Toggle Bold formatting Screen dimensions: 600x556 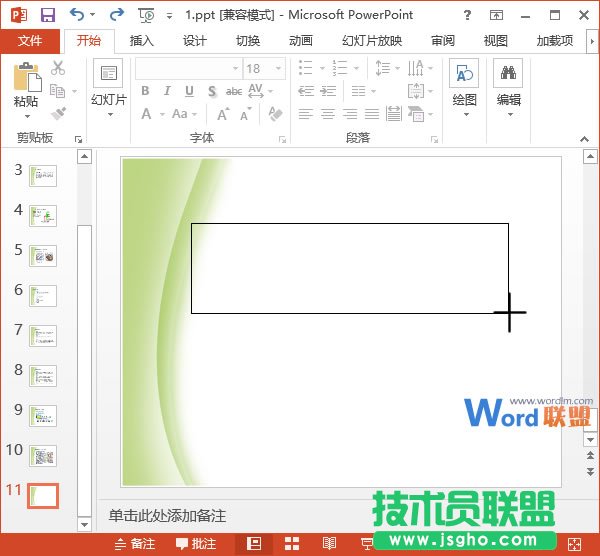point(145,91)
